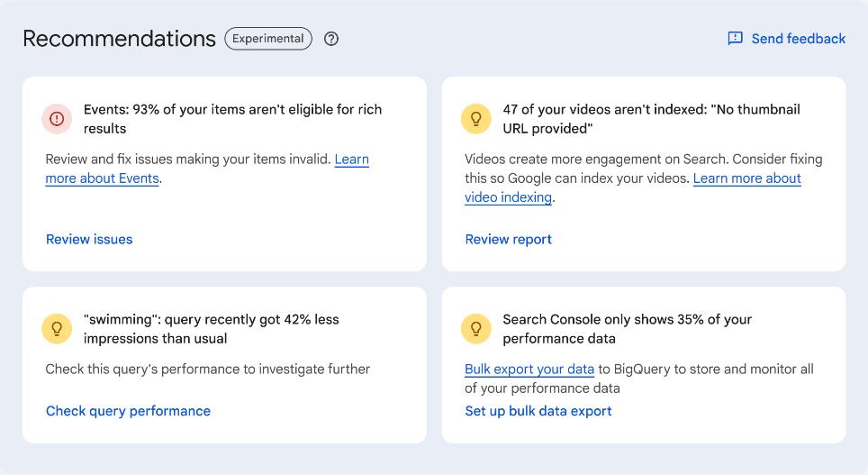The image size is (868, 475).
Task: Click Check query performance
Action: click(x=128, y=411)
